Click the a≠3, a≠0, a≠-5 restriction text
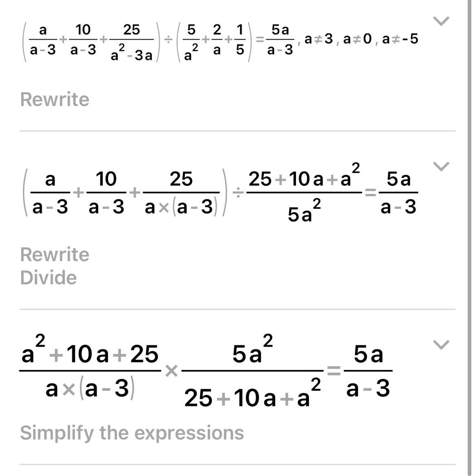 tap(361, 39)
